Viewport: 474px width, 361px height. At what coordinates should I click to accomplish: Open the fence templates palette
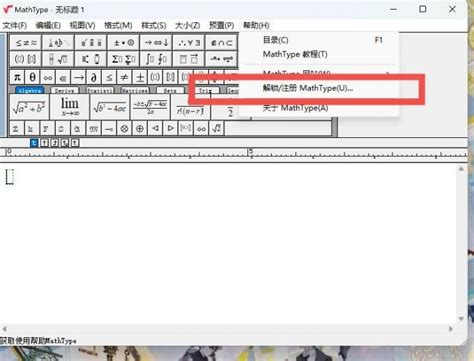(x=26, y=59)
